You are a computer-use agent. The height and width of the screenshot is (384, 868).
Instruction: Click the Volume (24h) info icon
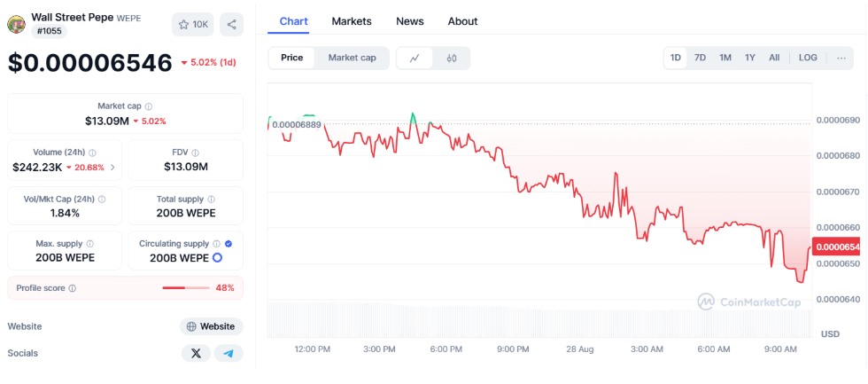(x=93, y=153)
